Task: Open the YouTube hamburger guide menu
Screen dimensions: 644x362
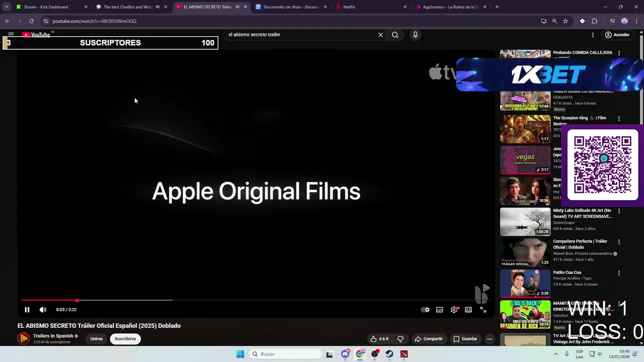Action: [x=11, y=35]
